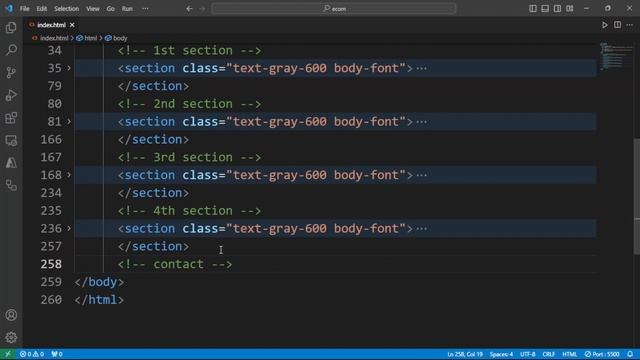This screenshot has height=360, width=640.
Task: Click the code minimap preview
Action: coord(616,56)
